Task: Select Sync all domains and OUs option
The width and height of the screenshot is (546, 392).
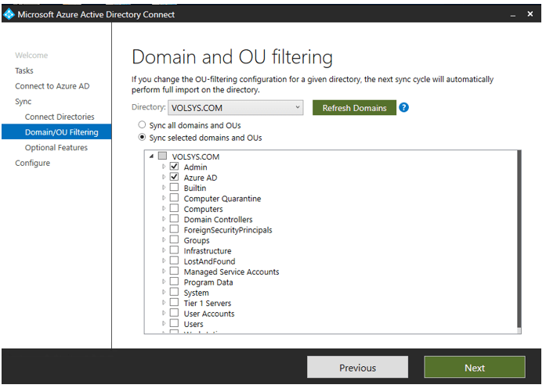Action: click(x=142, y=125)
